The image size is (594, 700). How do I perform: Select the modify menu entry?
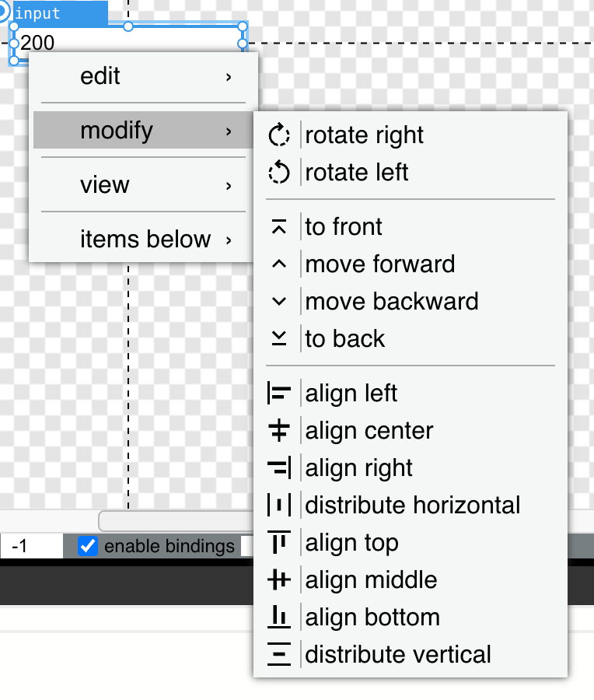(x=140, y=131)
